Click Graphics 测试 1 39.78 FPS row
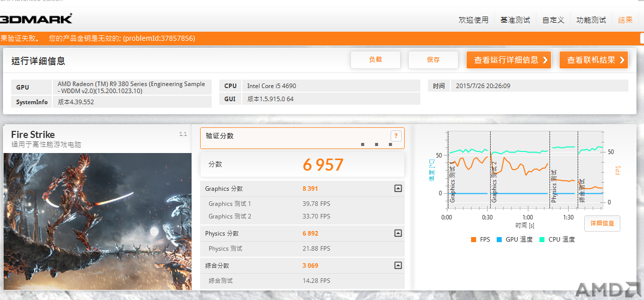The image size is (644, 300). pyautogui.click(x=302, y=204)
